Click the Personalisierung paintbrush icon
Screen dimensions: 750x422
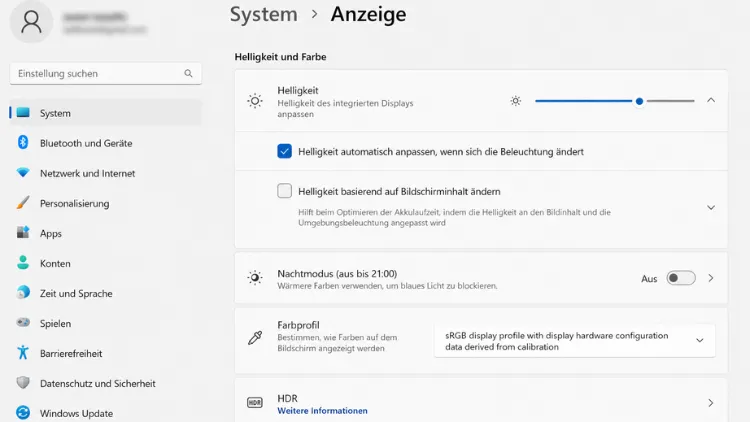click(22, 202)
